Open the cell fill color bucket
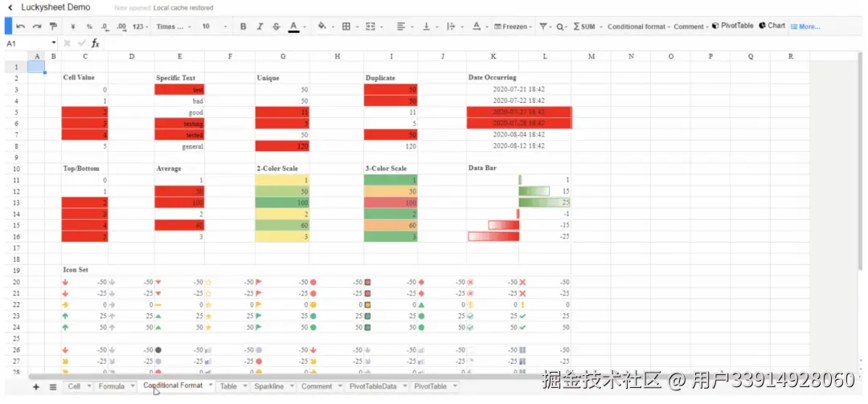This screenshot has height=404, width=868. coord(321,26)
